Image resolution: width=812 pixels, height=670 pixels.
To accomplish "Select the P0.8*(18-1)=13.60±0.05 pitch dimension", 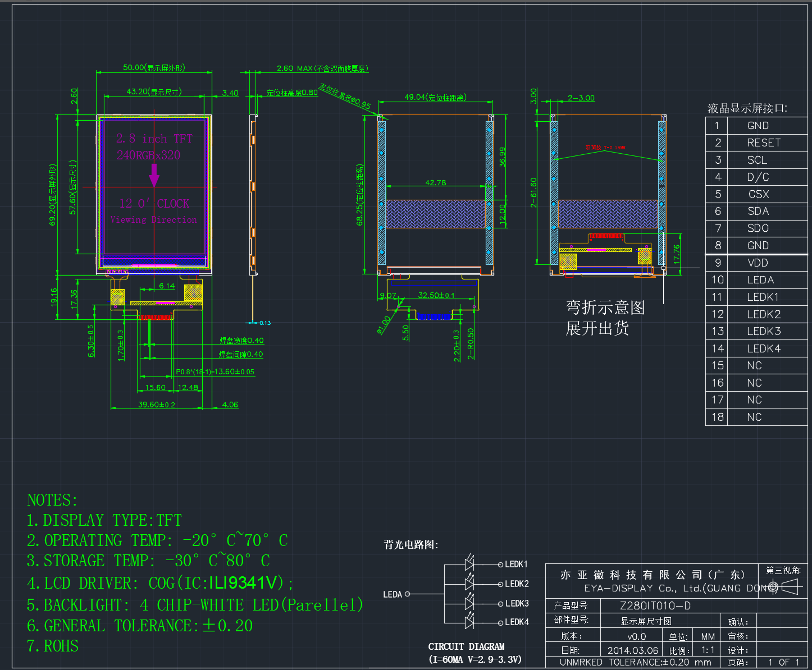I will coord(215,371).
